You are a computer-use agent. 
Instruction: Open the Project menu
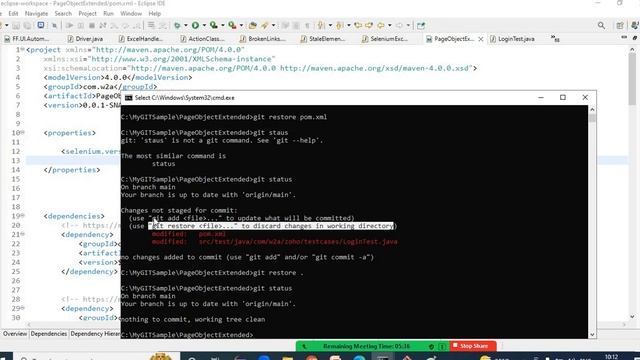88,13
